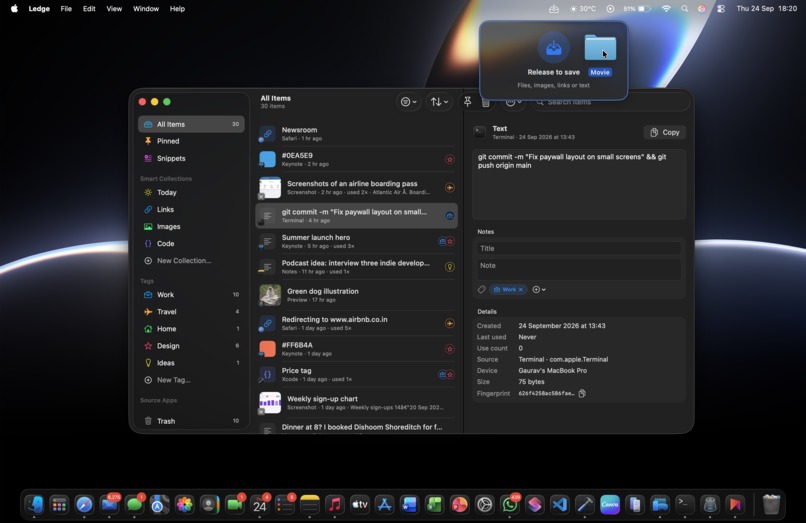Image resolution: width=806 pixels, height=523 pixels.
Task: Filter by the Ideas tag
Action: pos(191,363)
